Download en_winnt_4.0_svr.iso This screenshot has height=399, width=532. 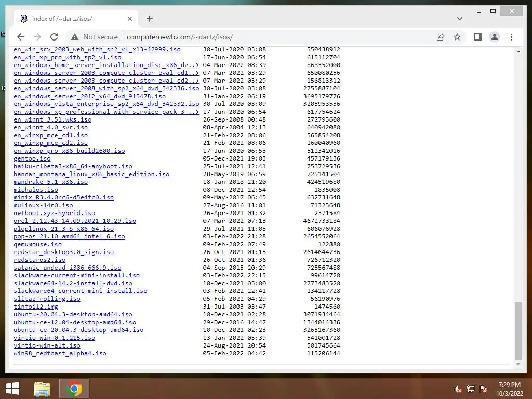(x=50, y=128)
